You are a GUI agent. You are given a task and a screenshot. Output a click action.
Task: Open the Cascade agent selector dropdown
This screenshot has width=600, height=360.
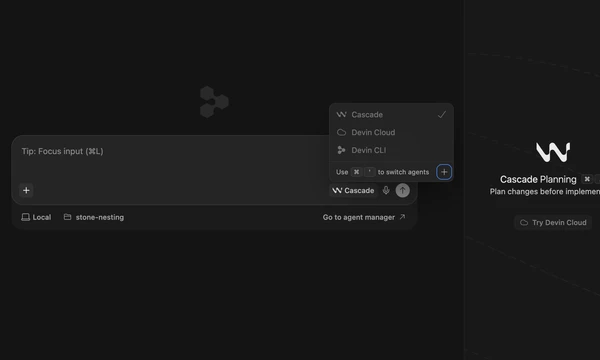pos(353,191)
